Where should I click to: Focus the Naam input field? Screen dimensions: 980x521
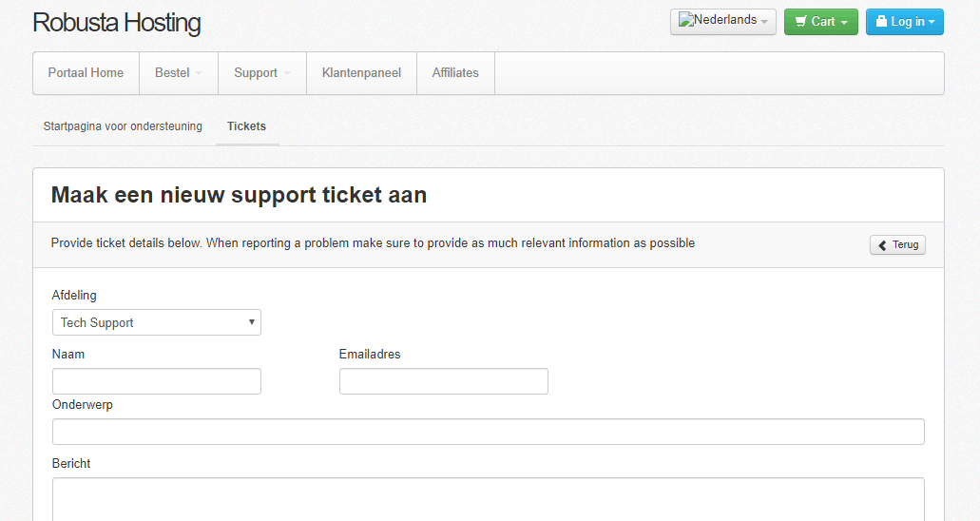coord(157,381)
